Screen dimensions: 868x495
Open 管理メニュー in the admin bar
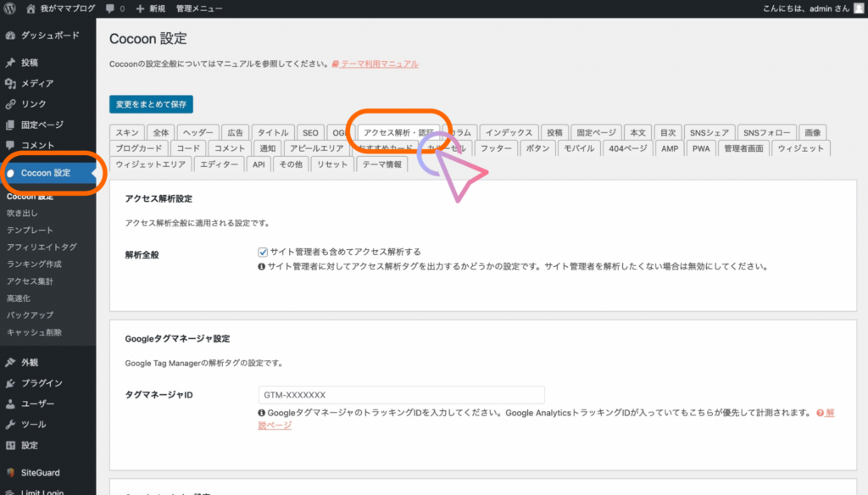[199, 8]
